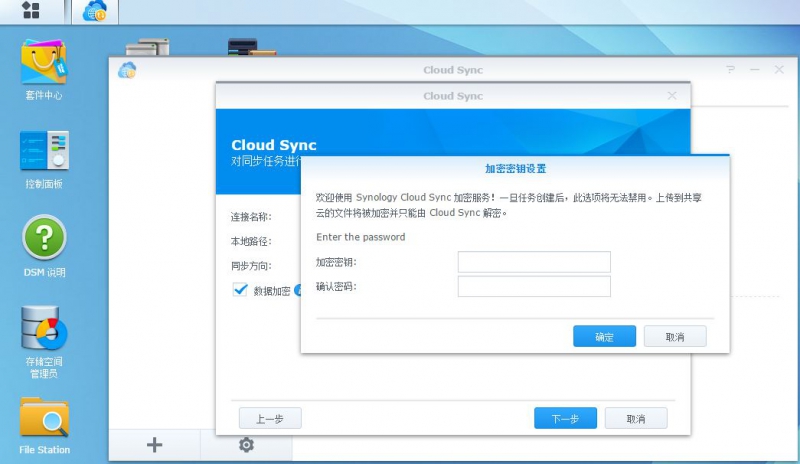Toggle the 数据加密 checkbox
The width and height of the screenshot is (800, 464).
pyautogui.click(x=240, y=290)
